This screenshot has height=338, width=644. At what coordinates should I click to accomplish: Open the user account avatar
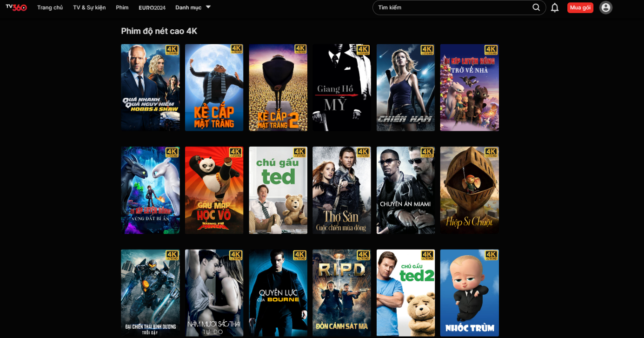[x=606, y=7]
